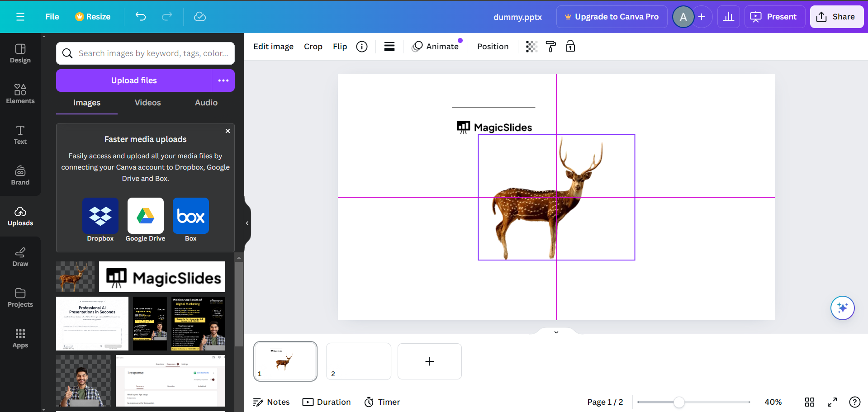Open the Upload files more options menu
The height and width of the screenshot is (412, 868).
[x=223, y=81]
